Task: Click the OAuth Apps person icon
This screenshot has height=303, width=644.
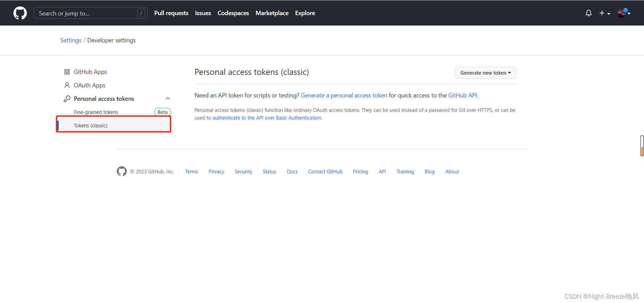Action: (x=67, y=85)
